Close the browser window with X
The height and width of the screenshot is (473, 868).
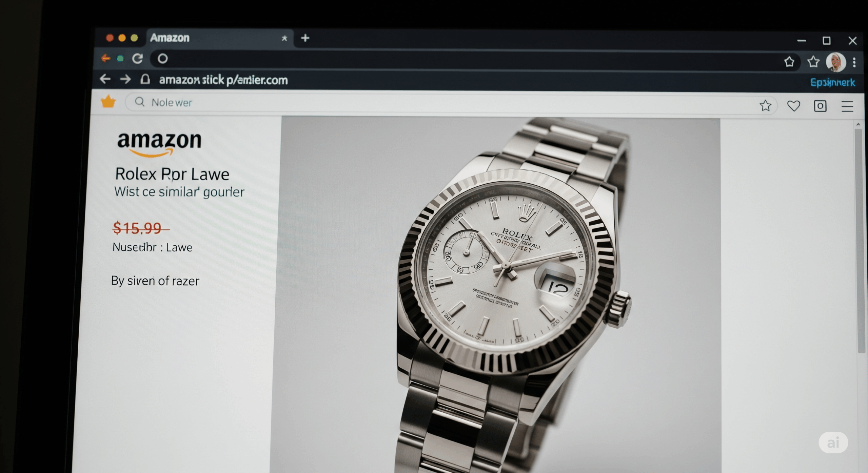tap(852, 41)
